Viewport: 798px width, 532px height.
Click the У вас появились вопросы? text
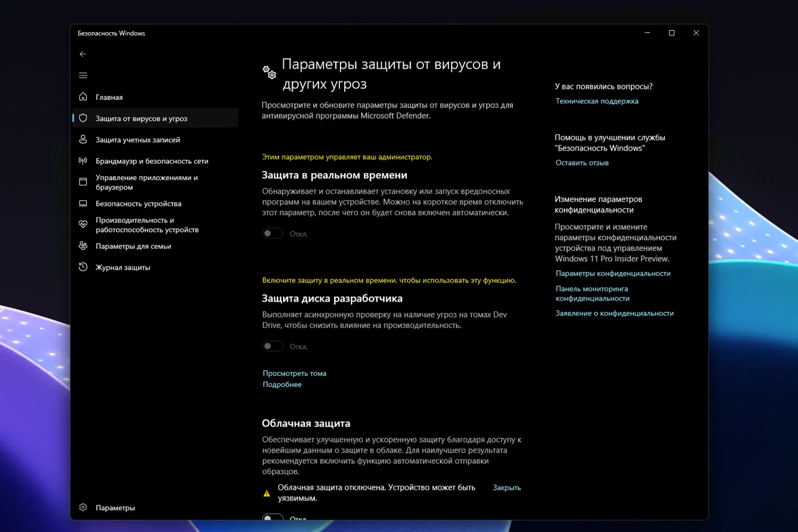[x=603, y=86]
